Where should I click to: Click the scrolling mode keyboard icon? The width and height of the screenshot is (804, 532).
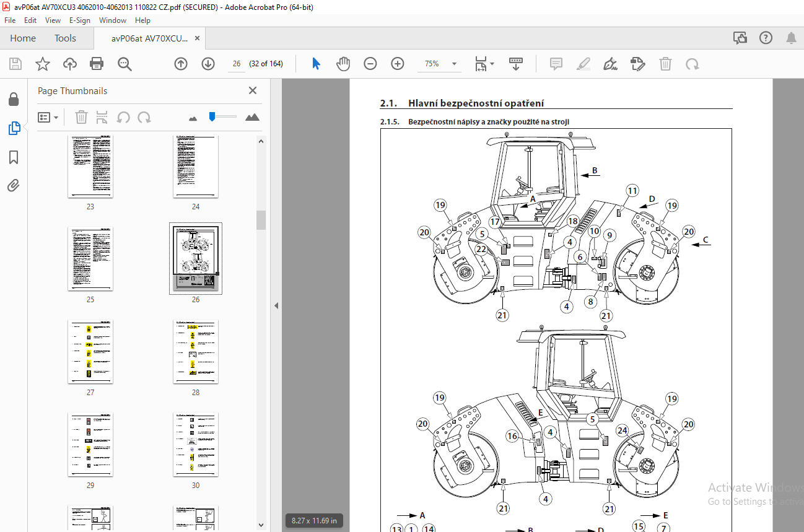click(516, 64)
